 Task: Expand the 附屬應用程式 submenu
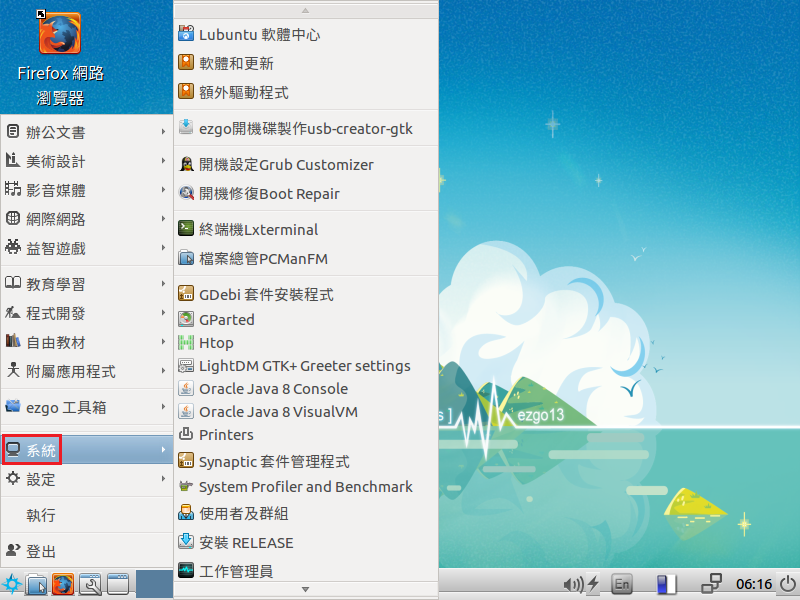[87, 371]
